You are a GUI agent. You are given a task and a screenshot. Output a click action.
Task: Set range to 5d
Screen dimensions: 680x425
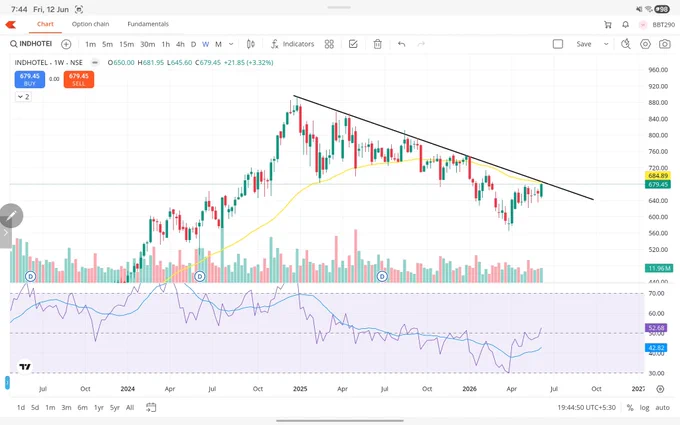click(x=35, y=407)
